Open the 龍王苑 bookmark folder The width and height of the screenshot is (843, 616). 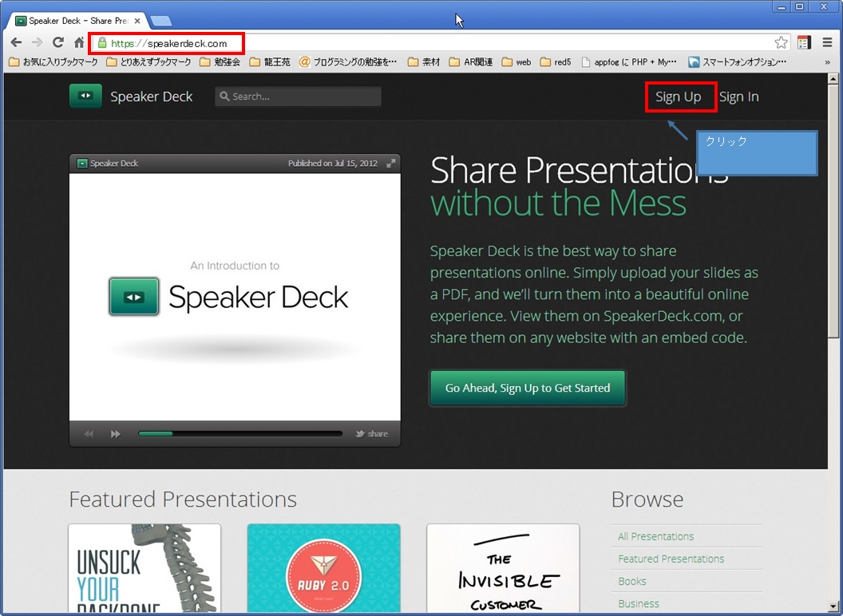click(x=271, y=61)
